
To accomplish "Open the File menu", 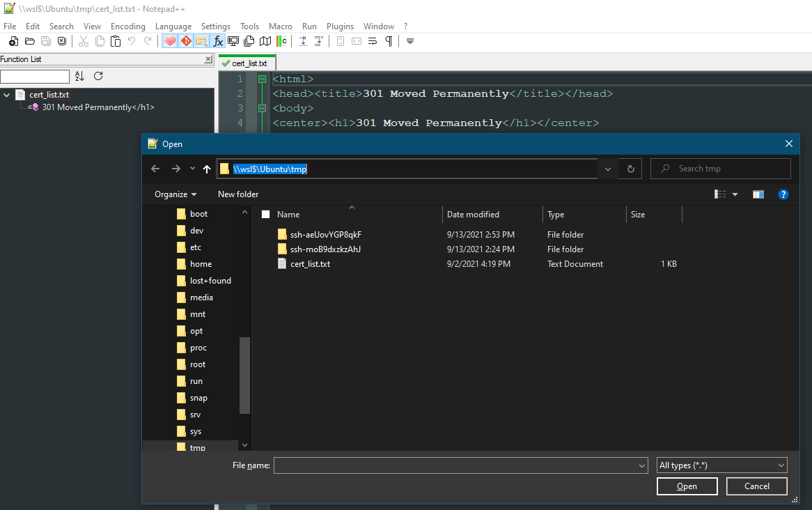I will coord(10,26).
